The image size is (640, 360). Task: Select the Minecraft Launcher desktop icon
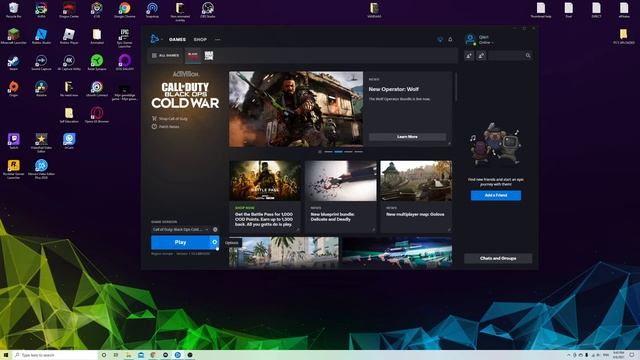click(13, 36)
